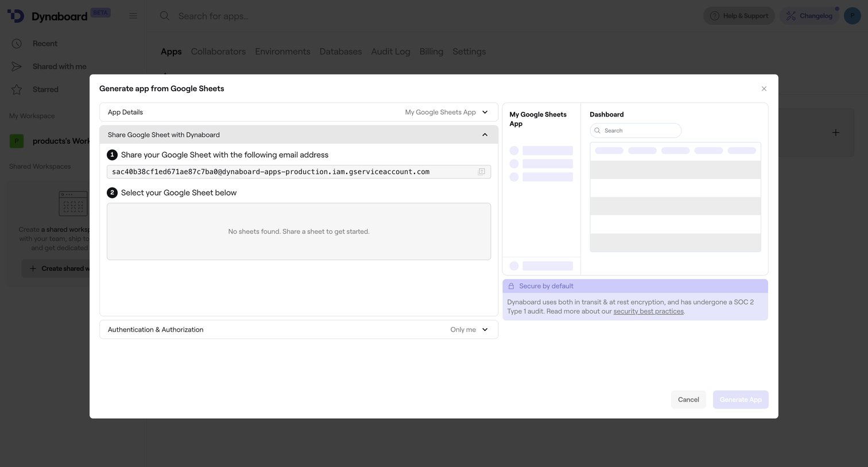
Task: Click the plus icon on the apps panel
Action: pos(836,133)
